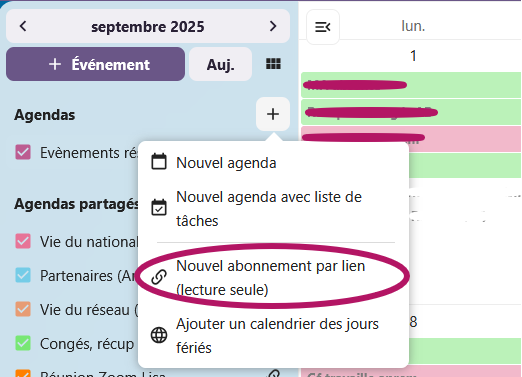This screenshot has height=377, width=522.
Task: Choose Nouvel abonnement par lien (lecture seule)
Action: [x=273, y=278]
